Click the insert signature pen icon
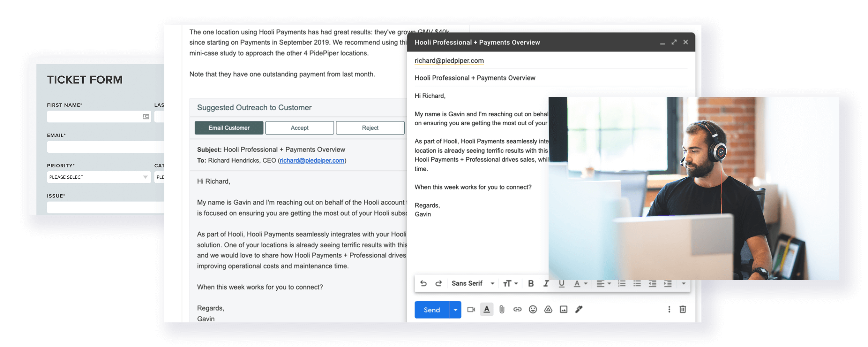The height and width of the screenshot is (347, 868). click(x=579, y=309)
